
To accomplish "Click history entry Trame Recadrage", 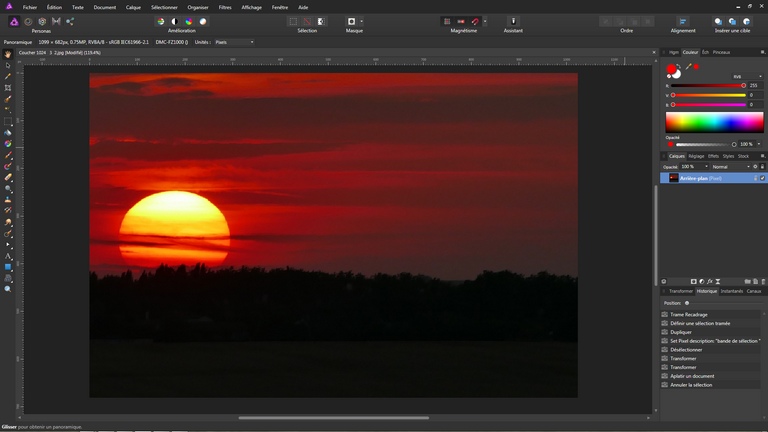I will 711,314.
